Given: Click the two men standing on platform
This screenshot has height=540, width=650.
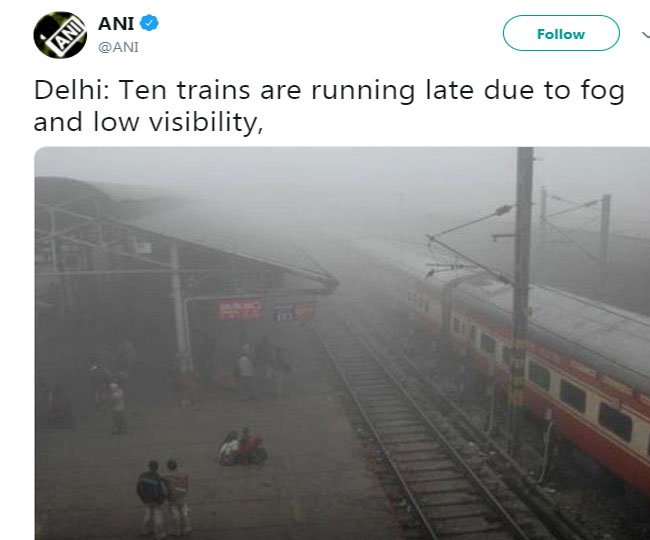Looking at the screenshot, I should (x=163, y=496).
